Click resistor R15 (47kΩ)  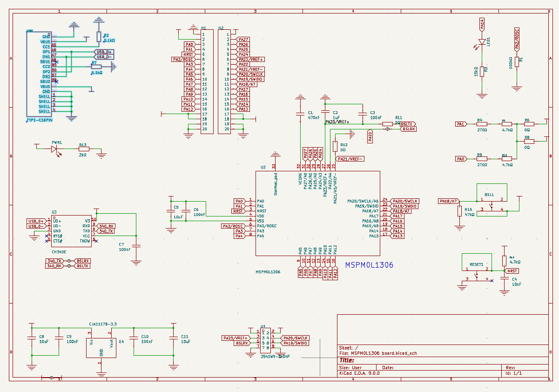coord(459,212)
